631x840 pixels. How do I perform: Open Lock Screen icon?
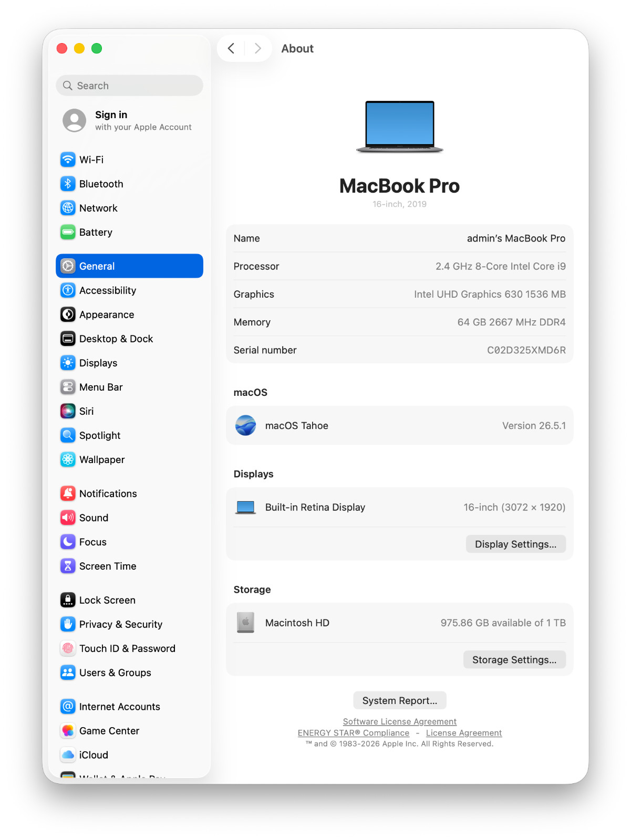click(x=68, y=600)
